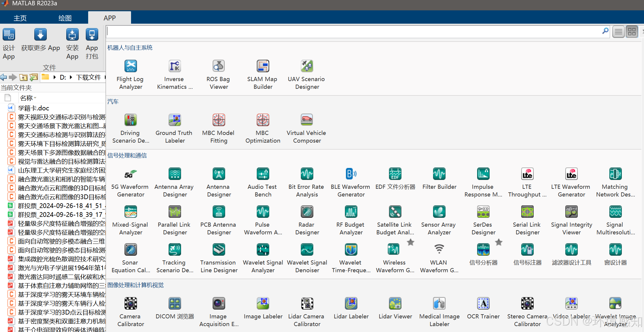Viewport: 644px width, 332px height.
Task: Open the Radar Designer app
Action: point(307,220)
